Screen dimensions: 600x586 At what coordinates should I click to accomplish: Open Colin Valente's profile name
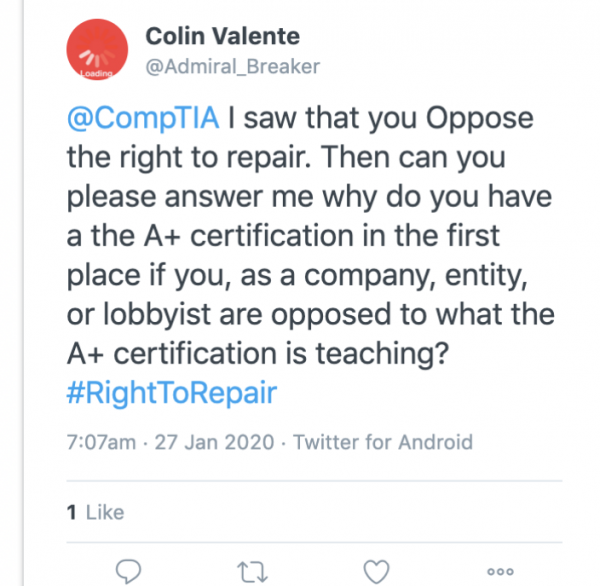222,36
